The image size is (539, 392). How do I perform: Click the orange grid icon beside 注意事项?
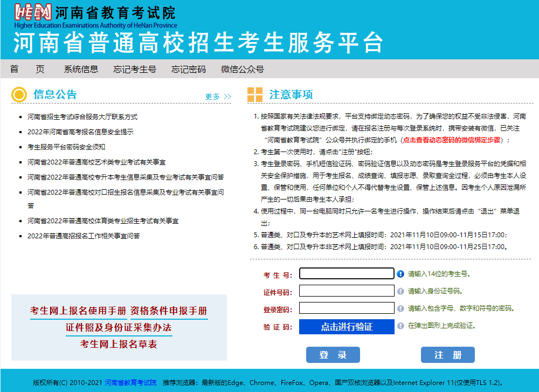pos(255,94)
